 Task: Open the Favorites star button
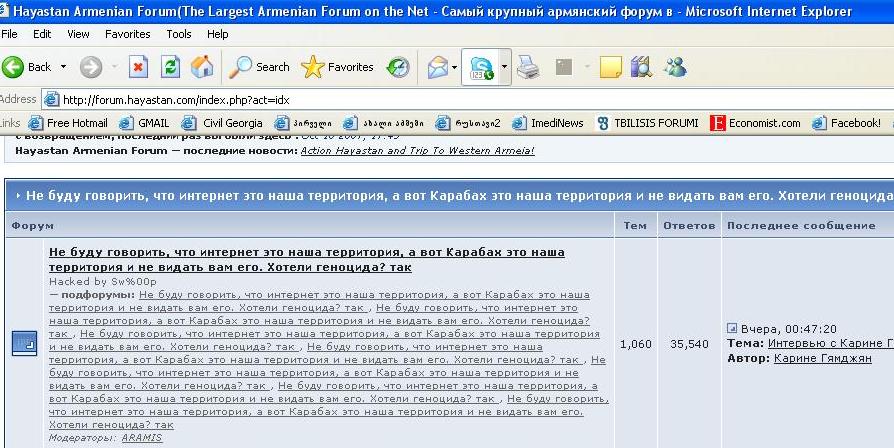click(337, 67)
